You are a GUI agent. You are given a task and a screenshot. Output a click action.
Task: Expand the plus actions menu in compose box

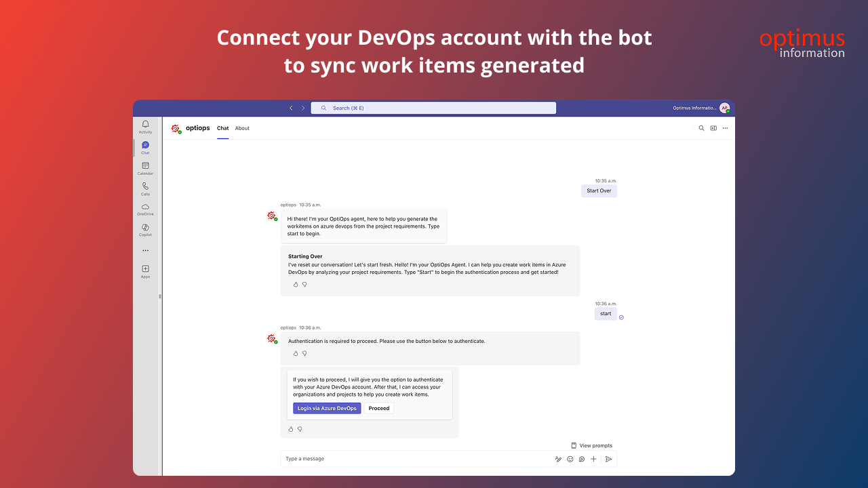[x=593, y=459]
